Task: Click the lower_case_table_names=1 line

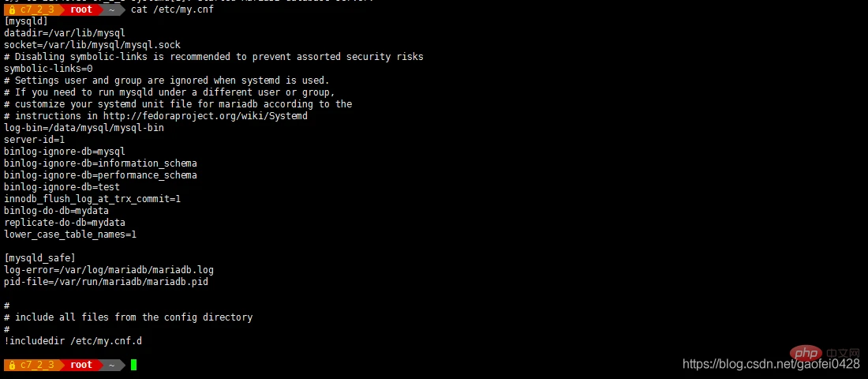Action: pyautogui.click(x=70, y=235)
